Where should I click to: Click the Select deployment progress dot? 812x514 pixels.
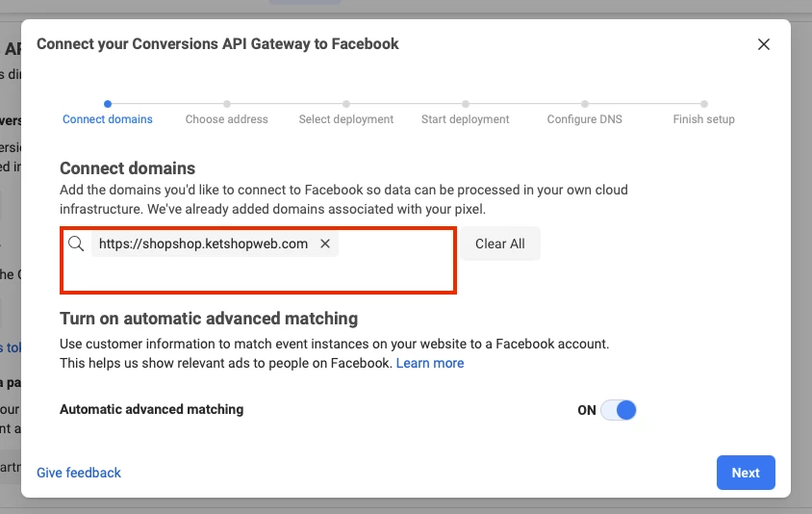(346, 104)
